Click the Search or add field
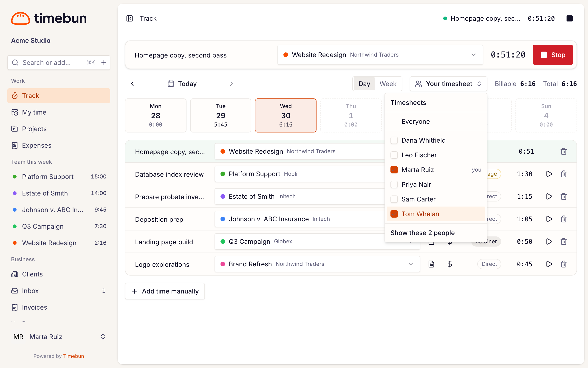Image resolution: width=588 pixels, height=368 pixels. pos(59,63)
